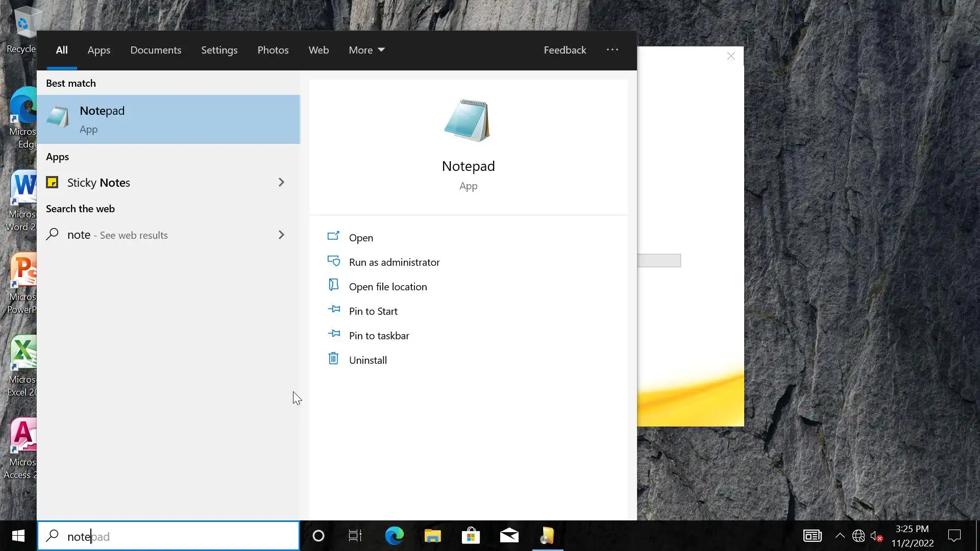
Task: Click Run as administrator for Notepad
Action: pyautogui.click(x=394, y=262)
